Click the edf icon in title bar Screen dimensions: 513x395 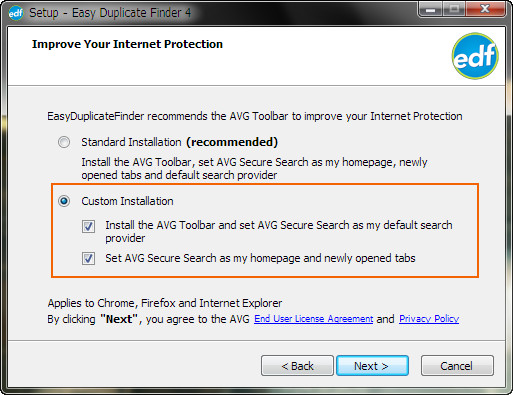(x=16, y=13)
